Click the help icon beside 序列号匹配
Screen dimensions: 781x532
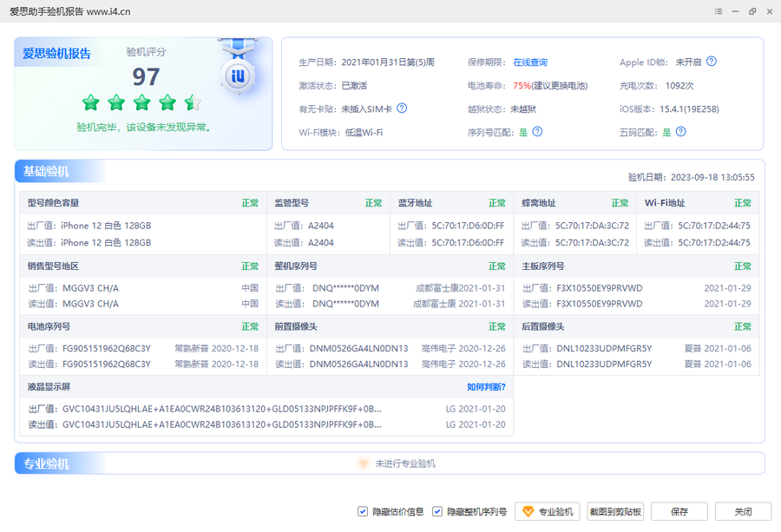point(537,132)
